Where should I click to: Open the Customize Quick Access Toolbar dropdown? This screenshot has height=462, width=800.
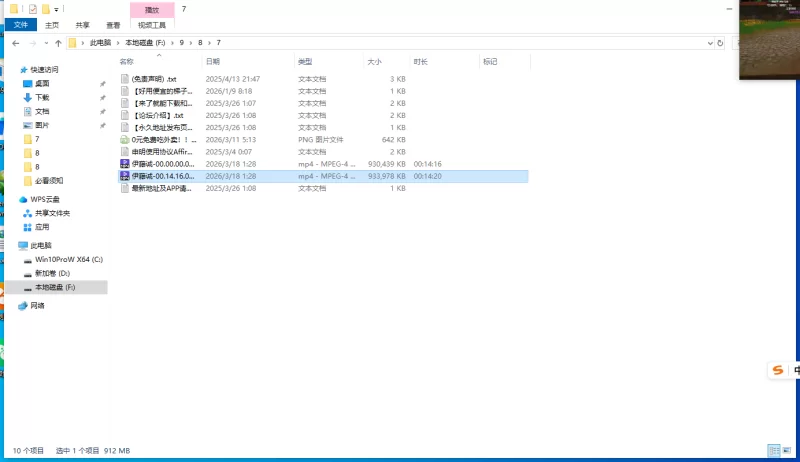pos(56,9)
